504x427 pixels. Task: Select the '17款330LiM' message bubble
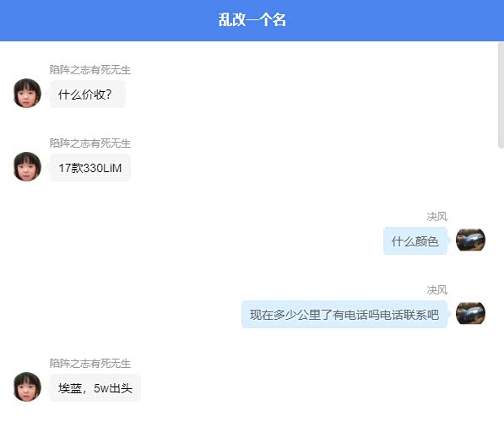coord(90,168)
